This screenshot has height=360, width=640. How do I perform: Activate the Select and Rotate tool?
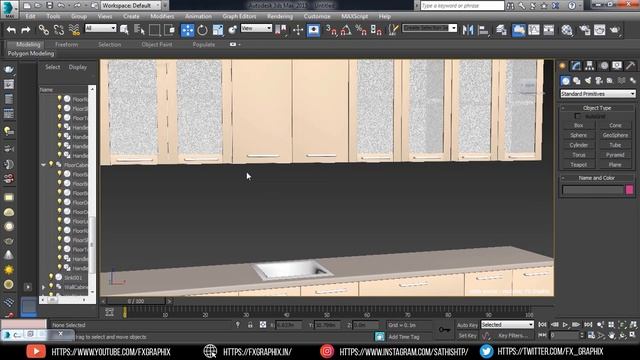point(202,30)
